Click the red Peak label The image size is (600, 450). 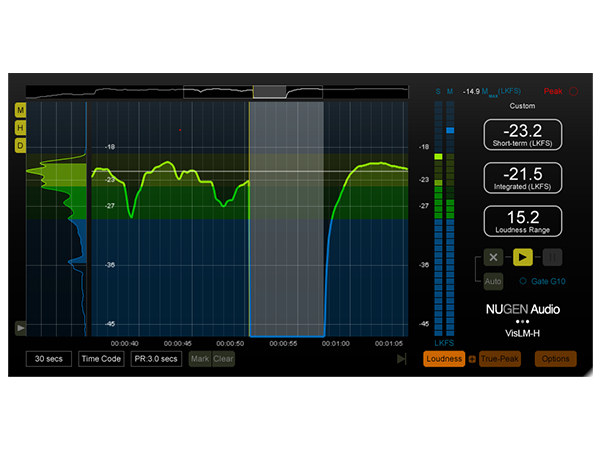click(x=553, y=91)
